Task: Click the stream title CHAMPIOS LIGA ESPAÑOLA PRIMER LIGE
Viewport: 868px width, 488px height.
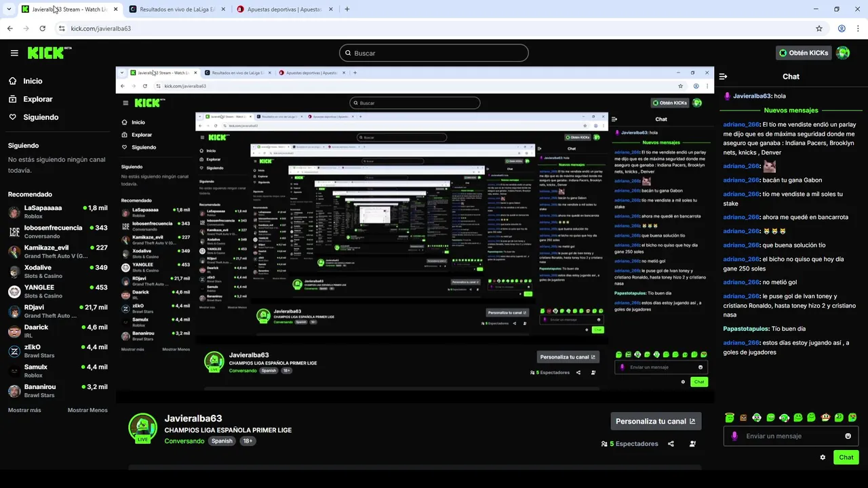Action: coord(228,430)
